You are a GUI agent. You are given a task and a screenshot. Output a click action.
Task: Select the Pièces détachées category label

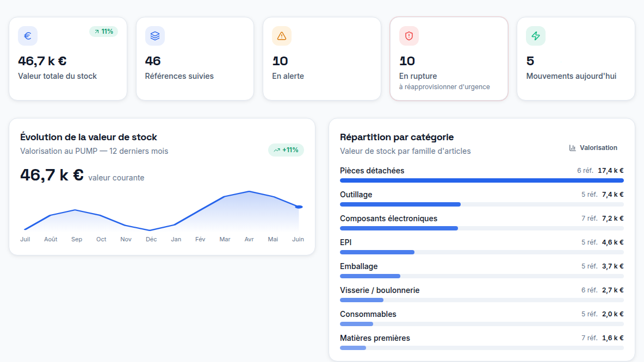tap(372, 171)
